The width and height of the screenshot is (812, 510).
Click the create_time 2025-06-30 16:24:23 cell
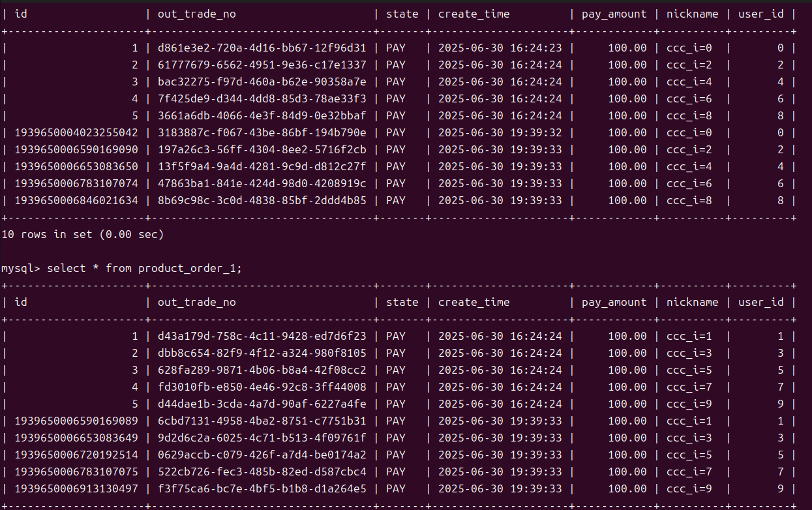coord(500,48)
